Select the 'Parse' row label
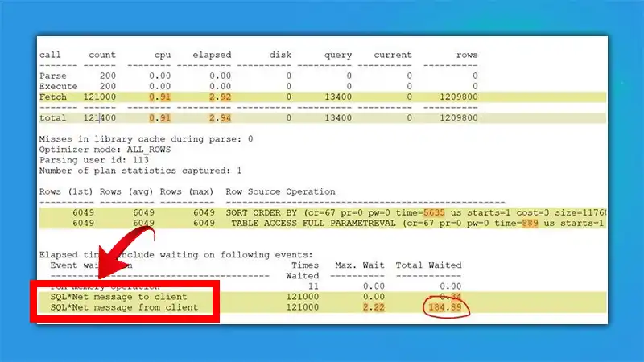644x362 pixels. pos(53,76)
